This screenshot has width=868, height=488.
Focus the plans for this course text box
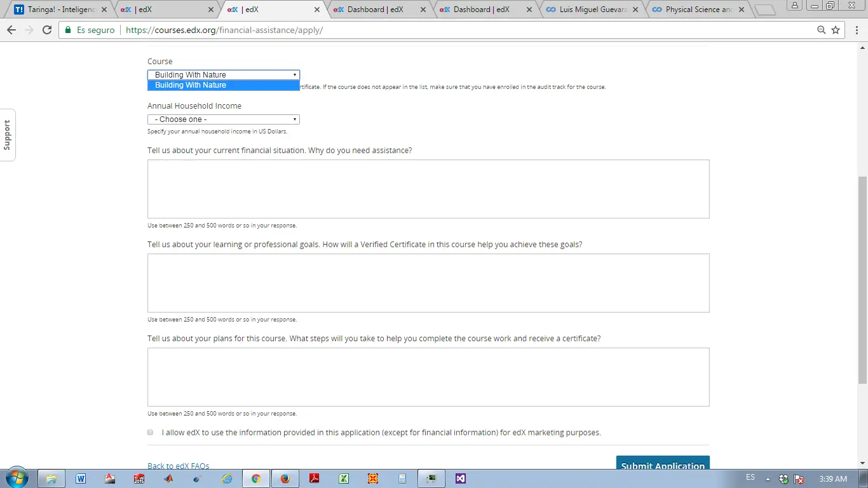tap(428, 377)
